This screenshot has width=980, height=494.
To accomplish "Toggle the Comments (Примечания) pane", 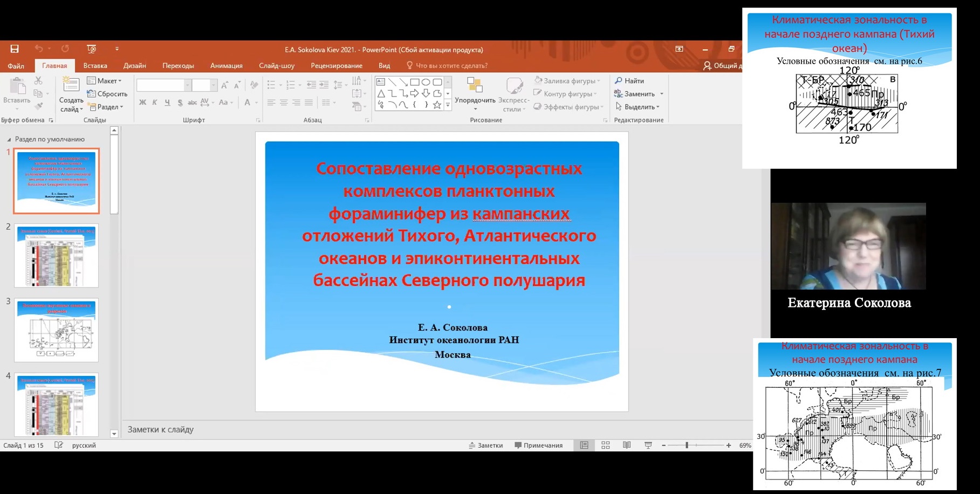I will pos(538,445).
